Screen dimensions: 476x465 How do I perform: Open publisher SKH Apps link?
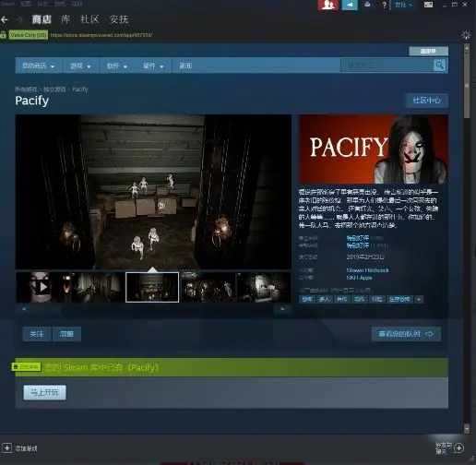[359, 278]
